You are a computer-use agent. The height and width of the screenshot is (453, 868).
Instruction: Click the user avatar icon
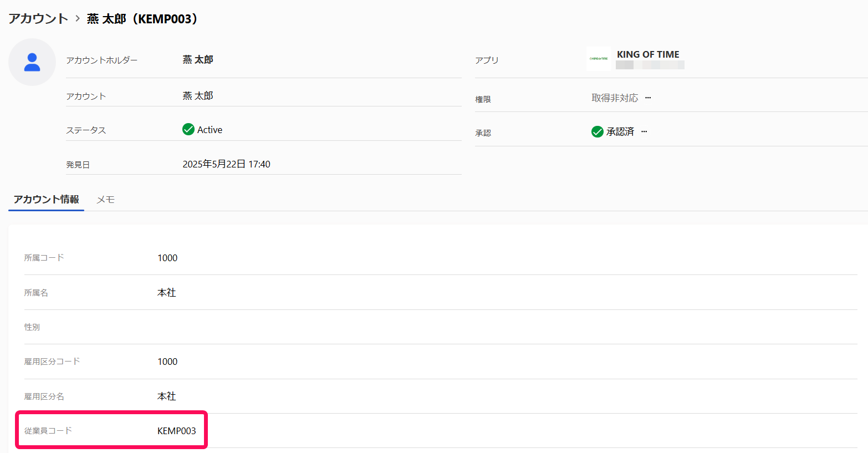[32, 62]
